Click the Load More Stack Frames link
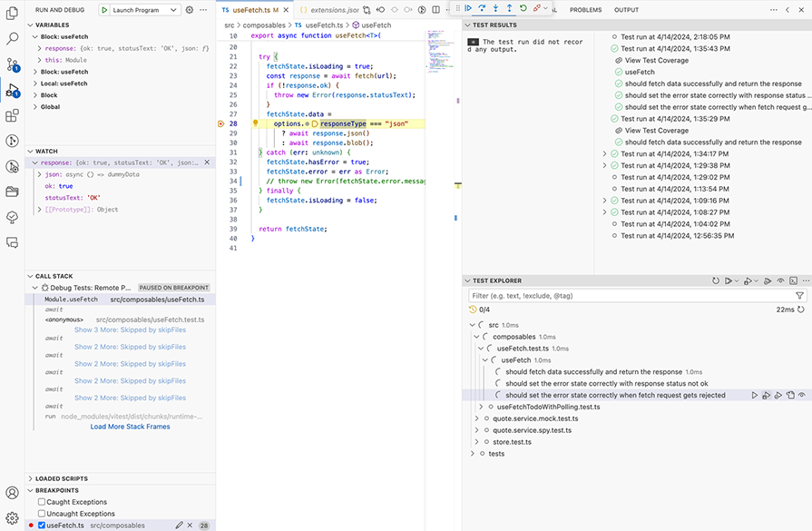This screenshot has width=812, height=531. [130, 427]
